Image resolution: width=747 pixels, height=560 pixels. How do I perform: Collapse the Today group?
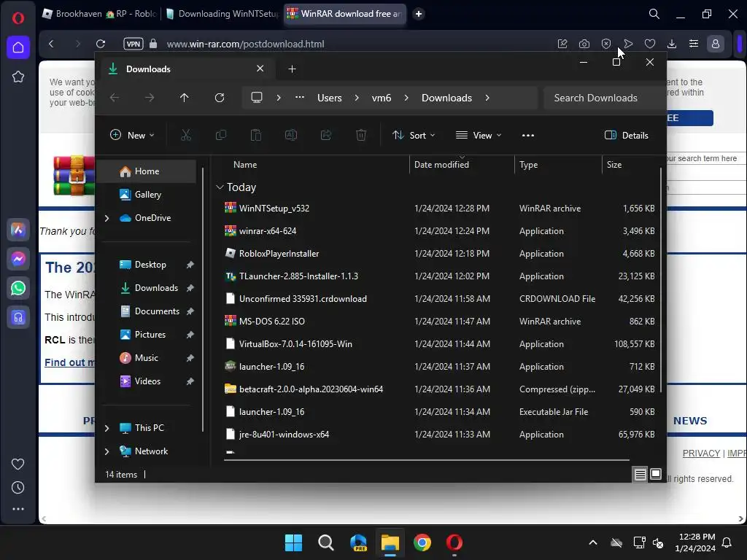(220, 187)
